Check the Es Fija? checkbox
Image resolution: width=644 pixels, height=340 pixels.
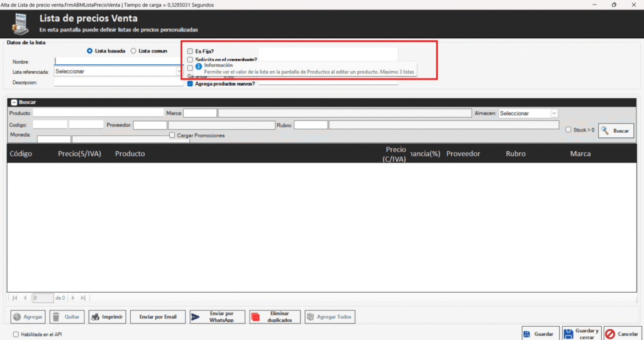(x=191, y=52)
